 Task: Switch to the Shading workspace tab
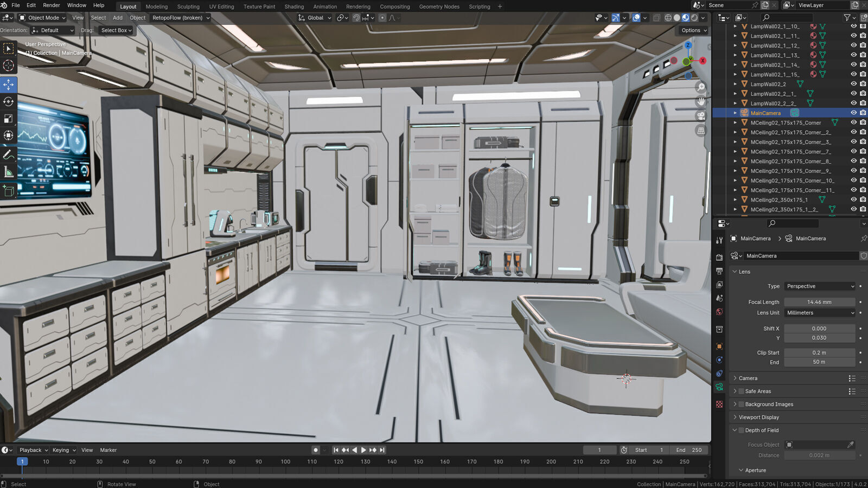[294, 7]
